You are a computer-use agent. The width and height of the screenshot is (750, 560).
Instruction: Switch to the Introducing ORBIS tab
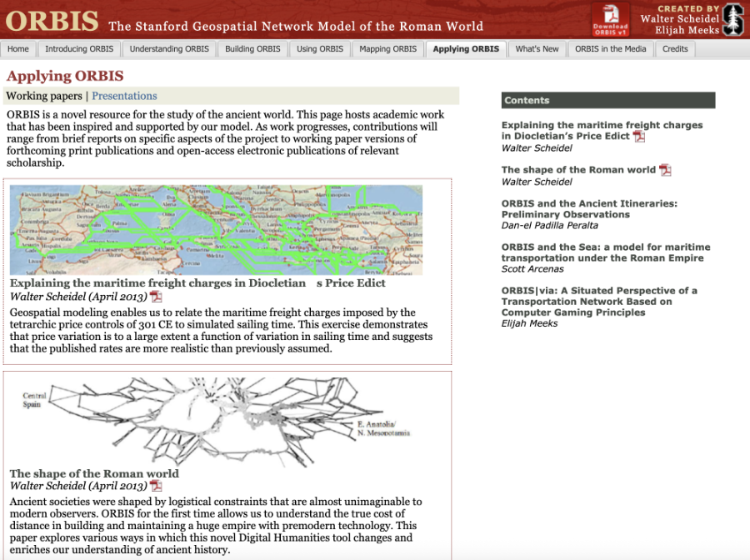(77, 49)
